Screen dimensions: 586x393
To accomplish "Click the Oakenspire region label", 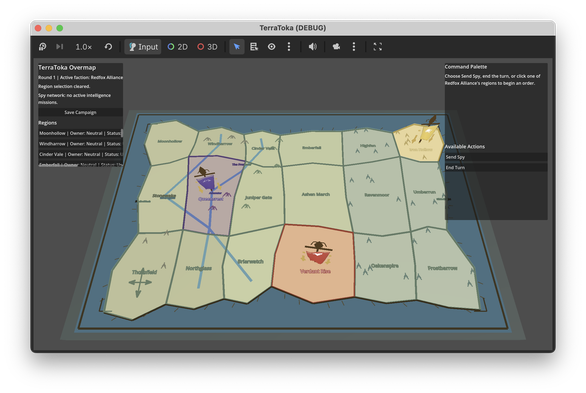I will [x=385, y=266].
